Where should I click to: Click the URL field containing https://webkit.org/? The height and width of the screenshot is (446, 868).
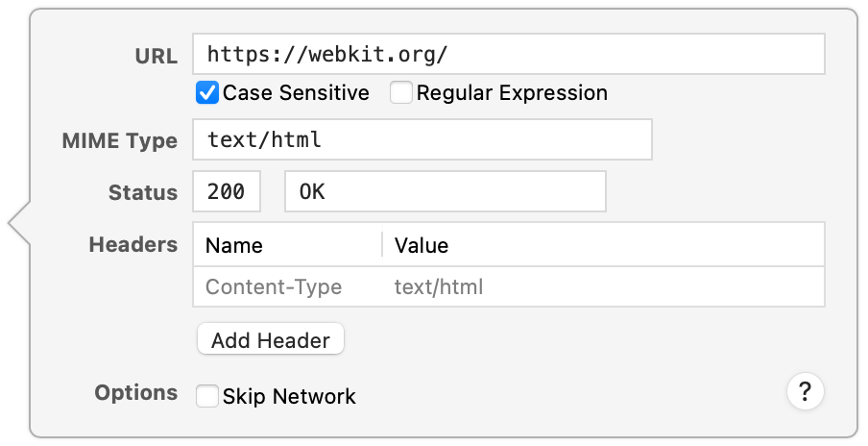(508, 55)
